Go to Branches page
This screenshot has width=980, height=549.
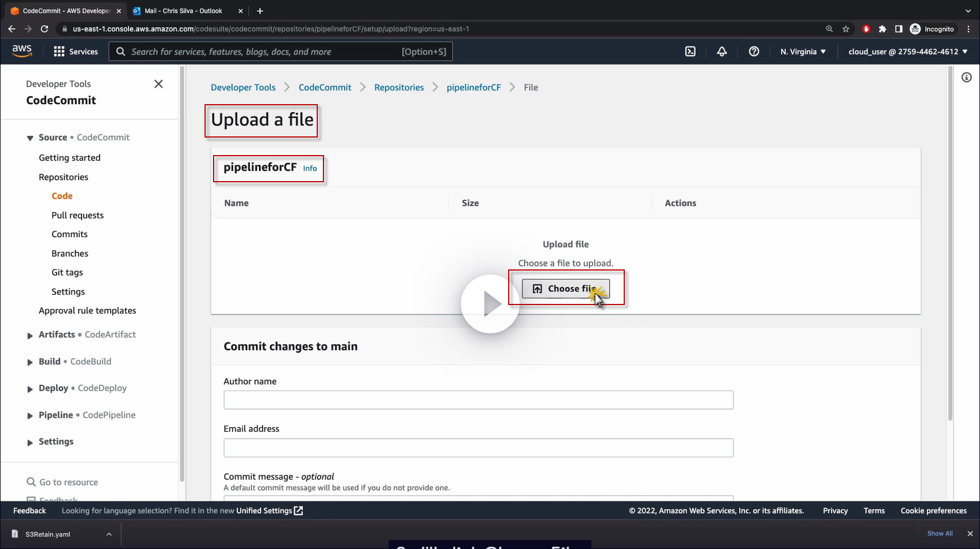coord(70,254)
